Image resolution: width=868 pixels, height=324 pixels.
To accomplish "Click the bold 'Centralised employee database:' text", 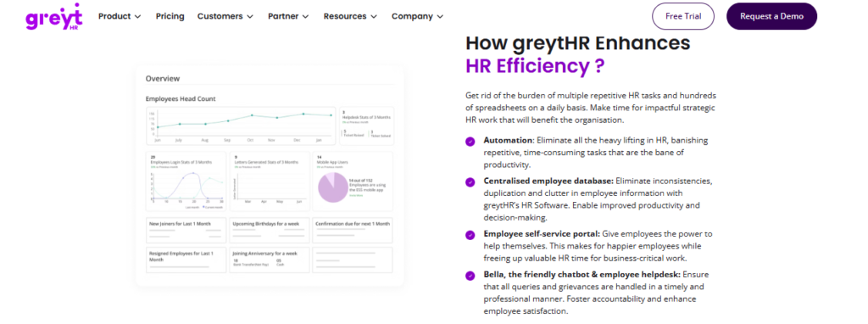I will [x=548, y=182].
